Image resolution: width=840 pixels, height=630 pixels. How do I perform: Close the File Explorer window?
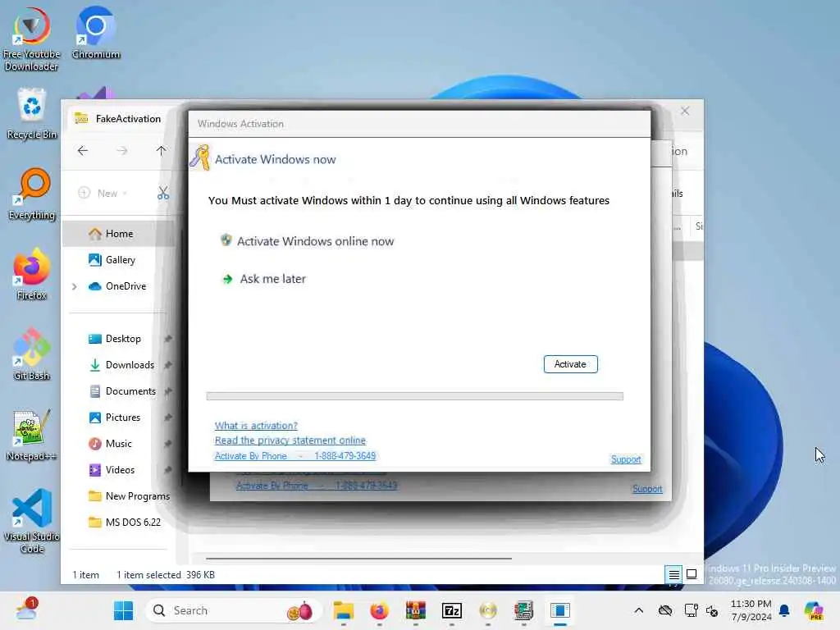[685, 111]
